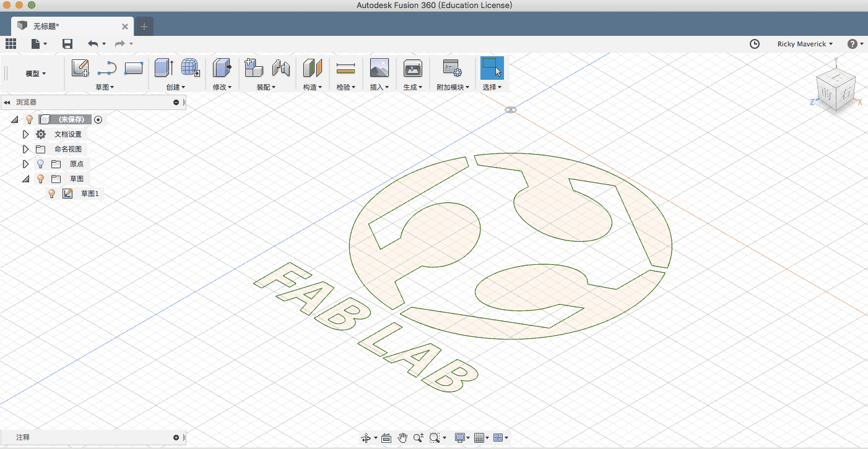
Task: Select the Rectangle sketch tool
Action: point(134,68)
